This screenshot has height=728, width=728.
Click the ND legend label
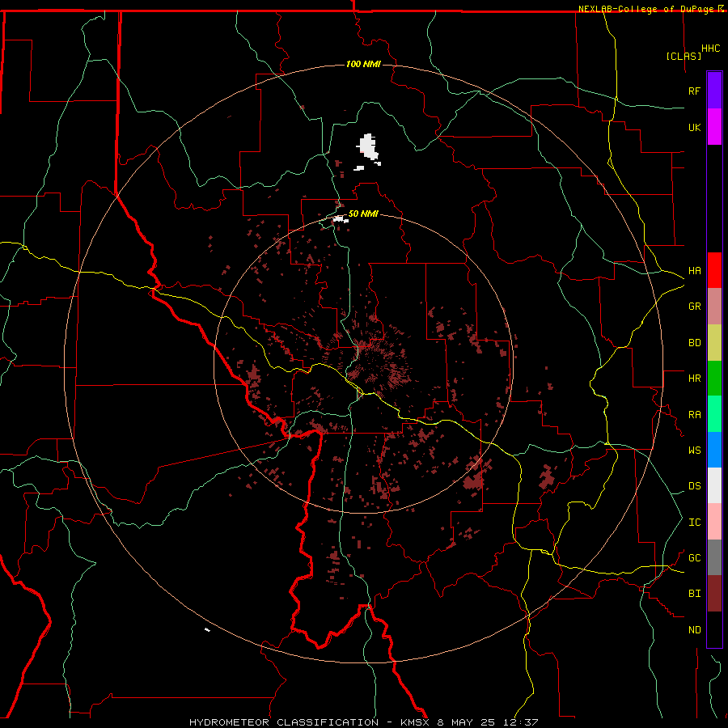coord(694,630)
